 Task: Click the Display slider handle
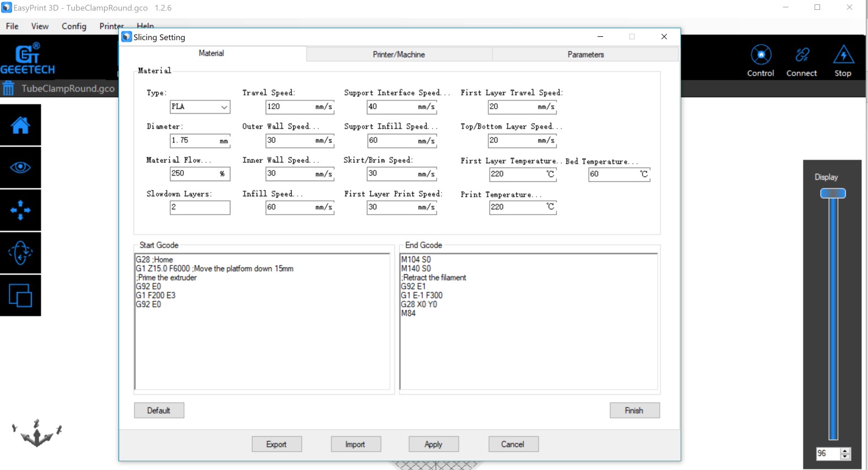pyautogui.click(x=833, y=193)
